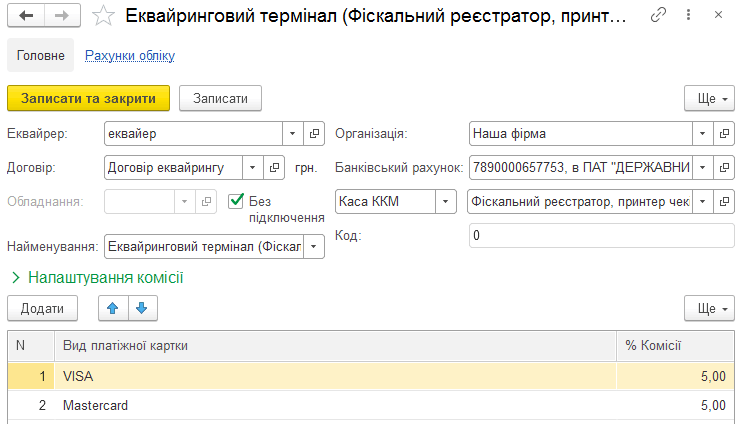This screenshot has height=424, width=740.
Task: Toggle Без підключення checkbox
Action: [x=235, y=201]
